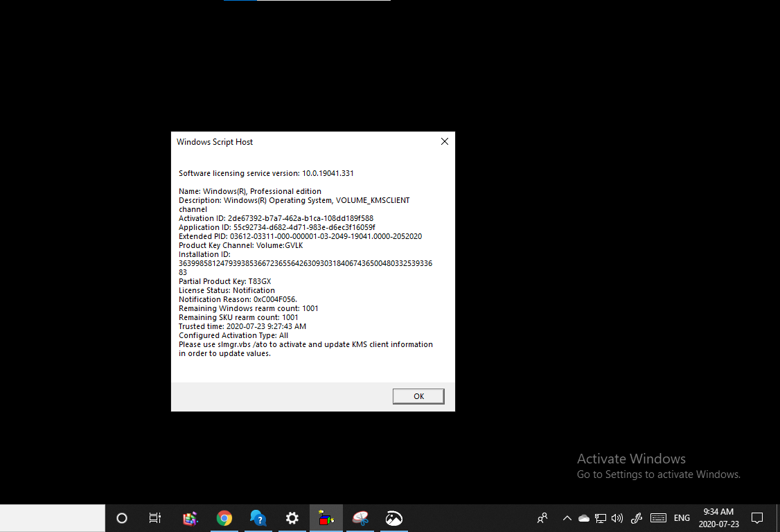Open network status icon in tray
This screenshot has height=532, width=780.
[601, 519]
